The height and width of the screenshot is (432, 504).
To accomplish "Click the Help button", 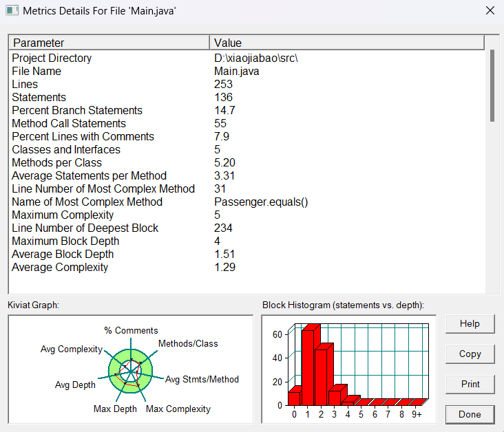I will tap(470, 324).
